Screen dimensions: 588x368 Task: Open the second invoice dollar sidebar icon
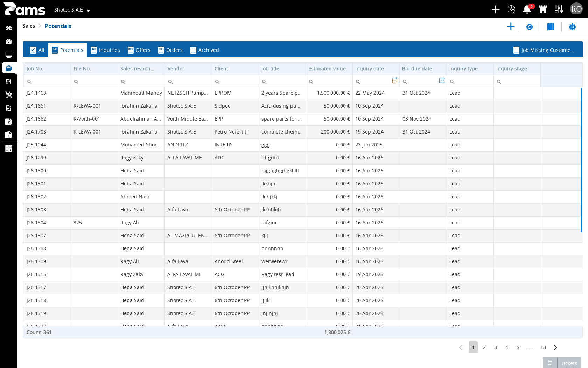pos(9,135)
